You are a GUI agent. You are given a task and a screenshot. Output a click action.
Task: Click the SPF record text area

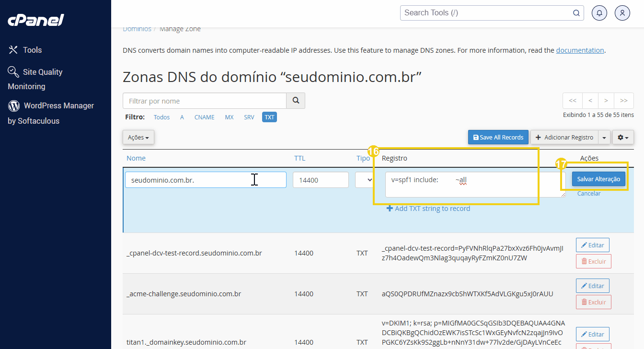[475, 185]
